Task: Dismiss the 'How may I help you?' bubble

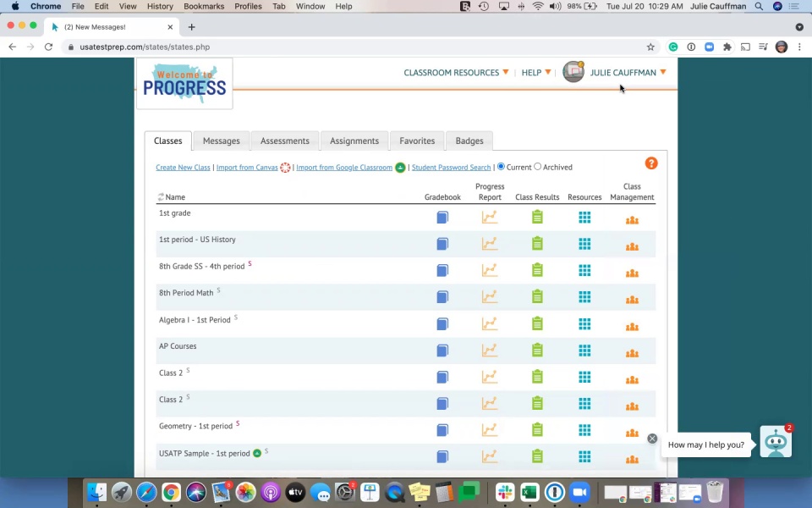Action: (x=652, y=439)
